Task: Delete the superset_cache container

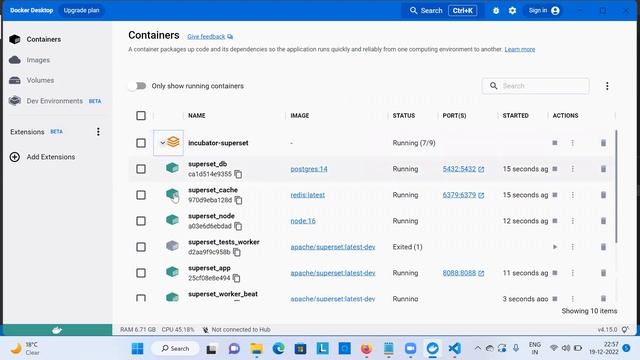Action: [x=603, y=195]
